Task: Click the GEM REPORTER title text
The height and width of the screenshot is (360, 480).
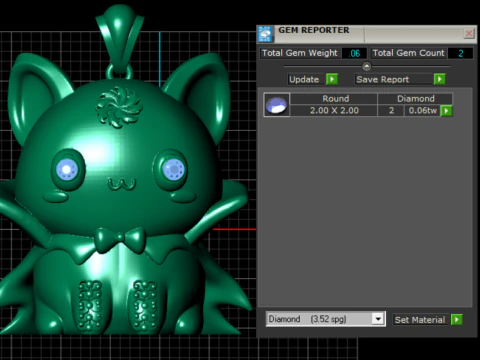Action: (x=314, y=30)
